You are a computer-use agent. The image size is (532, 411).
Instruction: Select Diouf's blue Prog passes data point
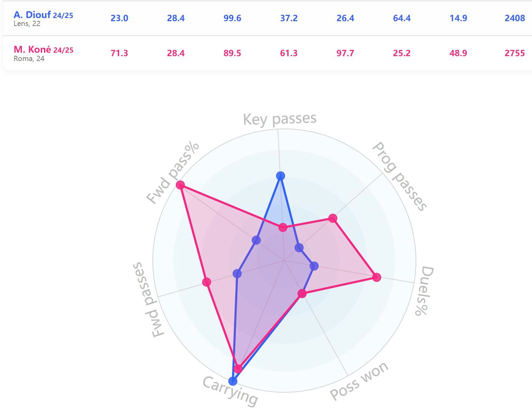point(299,248)
